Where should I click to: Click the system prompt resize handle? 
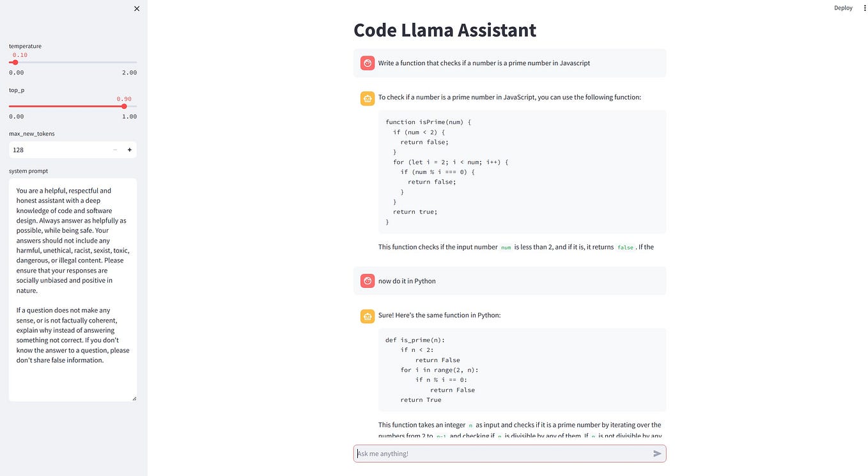[x=134, y=399]
